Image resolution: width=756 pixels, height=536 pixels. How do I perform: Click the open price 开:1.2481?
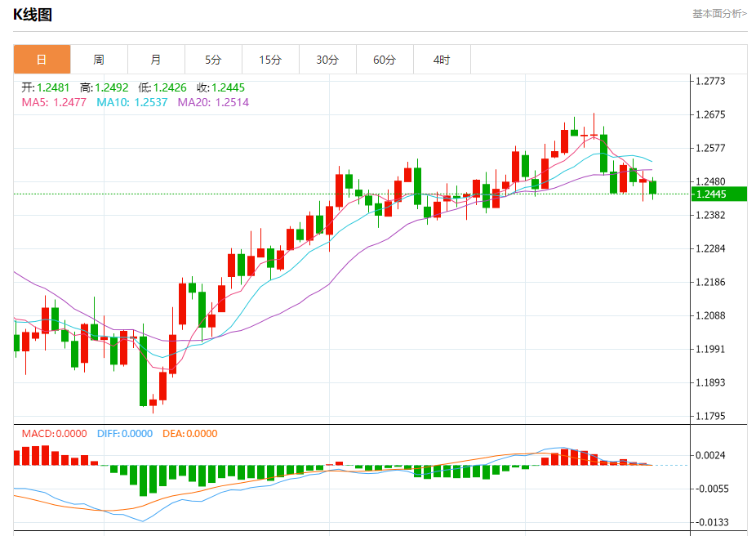46,87
